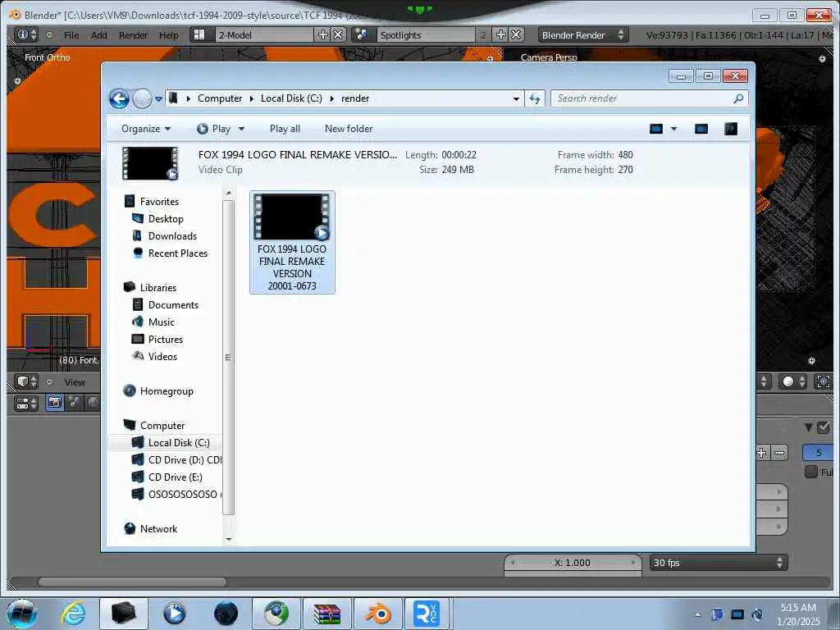Change the view icon button
This screenshot has height=630, width=840.
tap(656, 129)
